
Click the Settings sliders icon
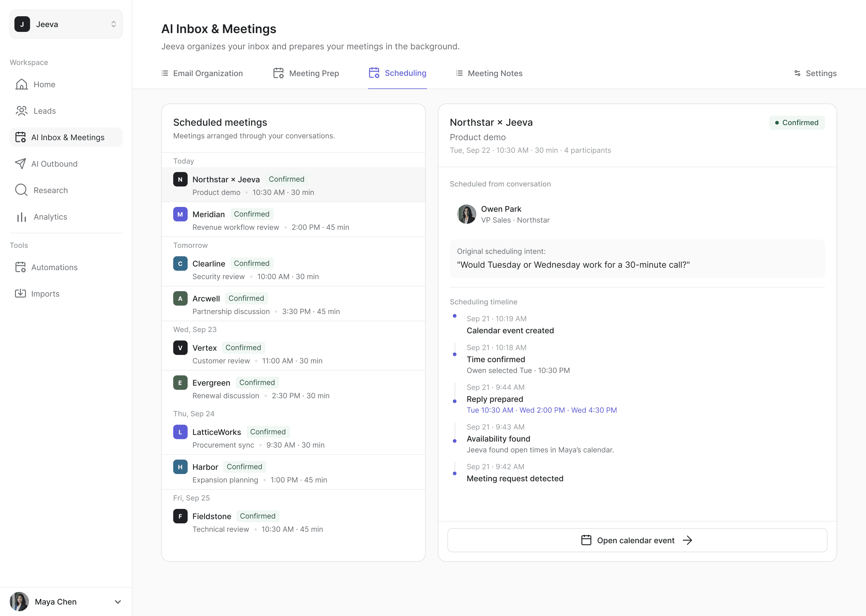click(797, 73)
